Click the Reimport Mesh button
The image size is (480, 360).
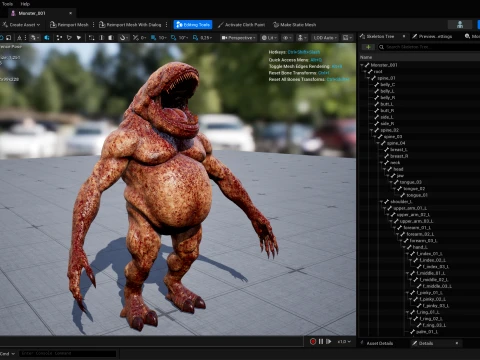coord(69,25)
